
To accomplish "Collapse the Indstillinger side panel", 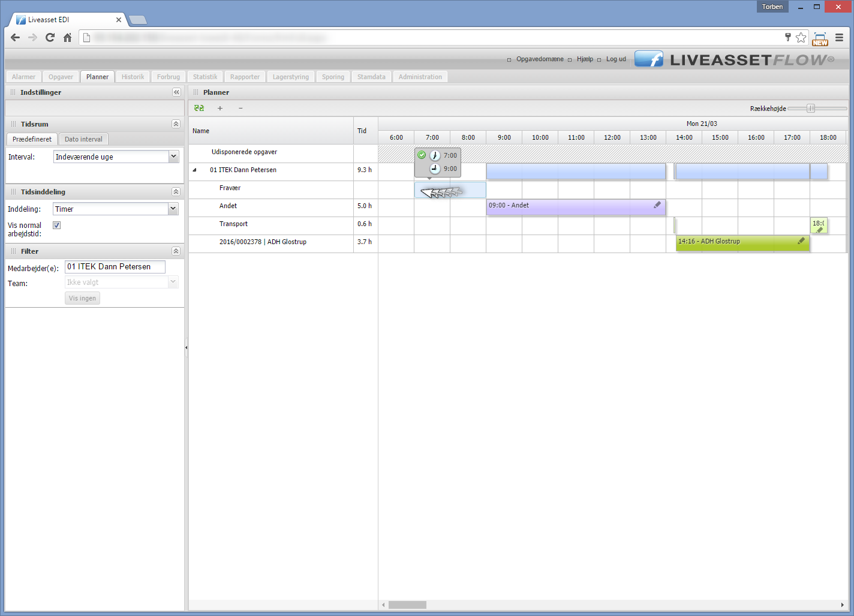I will (x=176, y=92).
